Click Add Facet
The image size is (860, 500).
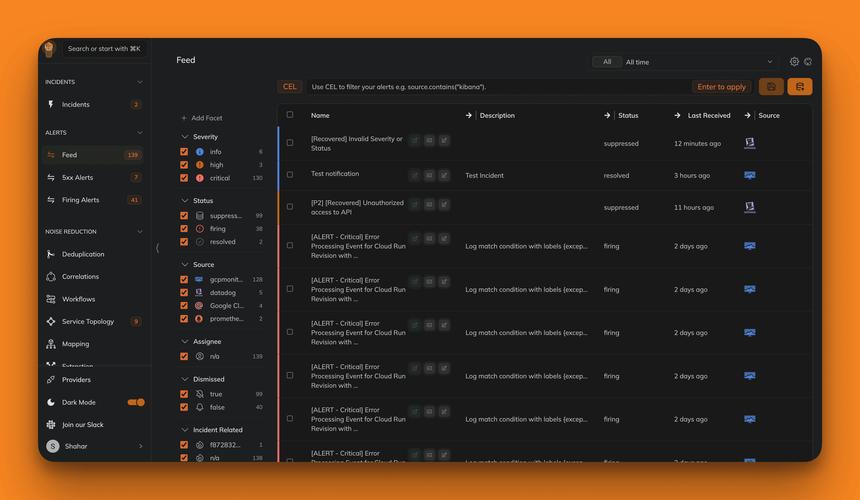tap(202, 118)
